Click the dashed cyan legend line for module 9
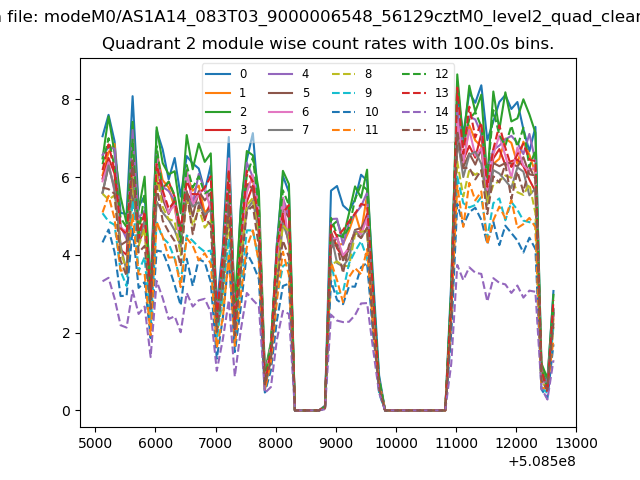The width and height of the screenshot is (640, 480). click(341, 92)
